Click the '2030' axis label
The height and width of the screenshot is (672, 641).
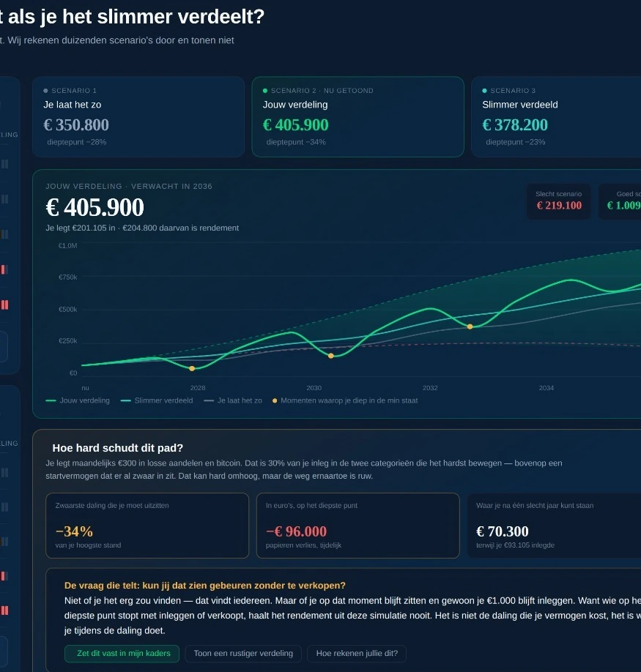point(314,388)
